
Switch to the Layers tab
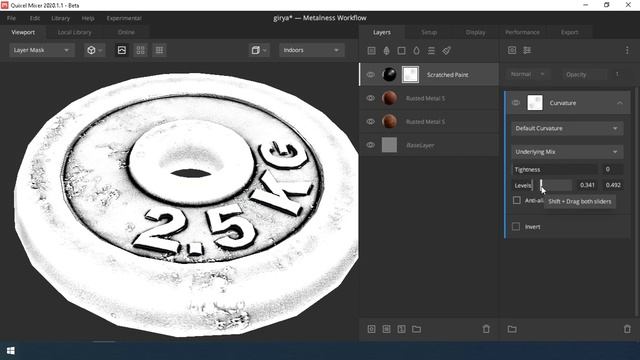tap(382, 32)
